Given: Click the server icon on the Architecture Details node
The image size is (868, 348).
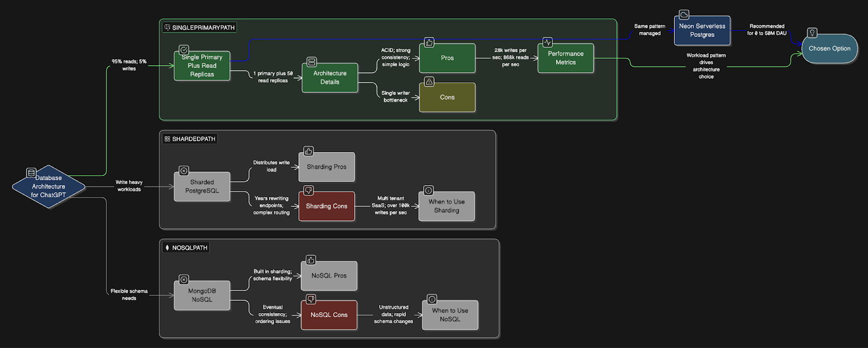Looking at the screenshot, I should tap(311, 62).
